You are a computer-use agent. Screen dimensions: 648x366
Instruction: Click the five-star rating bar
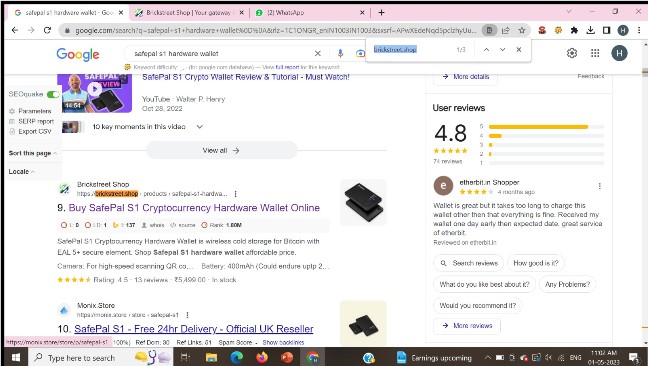click(546, 127)
